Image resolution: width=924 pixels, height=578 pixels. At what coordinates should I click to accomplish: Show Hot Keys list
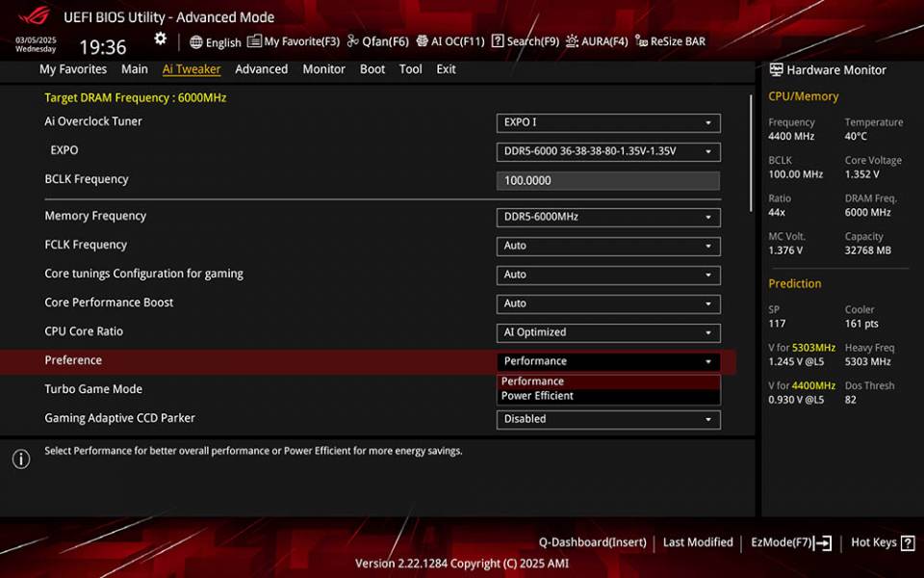(x=874, y=542)
